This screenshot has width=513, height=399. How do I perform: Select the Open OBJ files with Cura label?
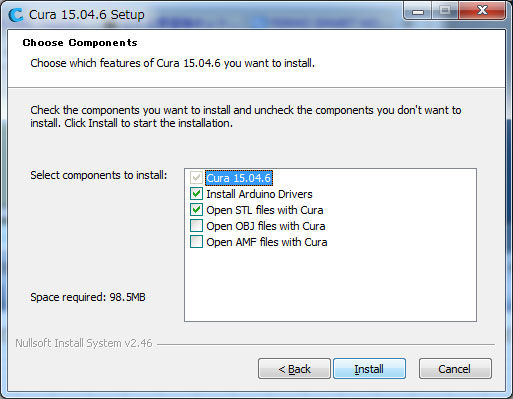point(266,226)
